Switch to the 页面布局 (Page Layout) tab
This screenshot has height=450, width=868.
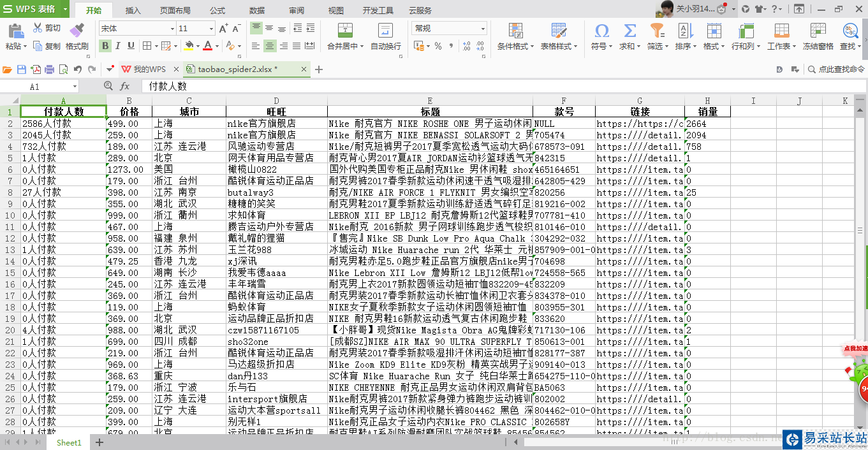click(175, 10)
